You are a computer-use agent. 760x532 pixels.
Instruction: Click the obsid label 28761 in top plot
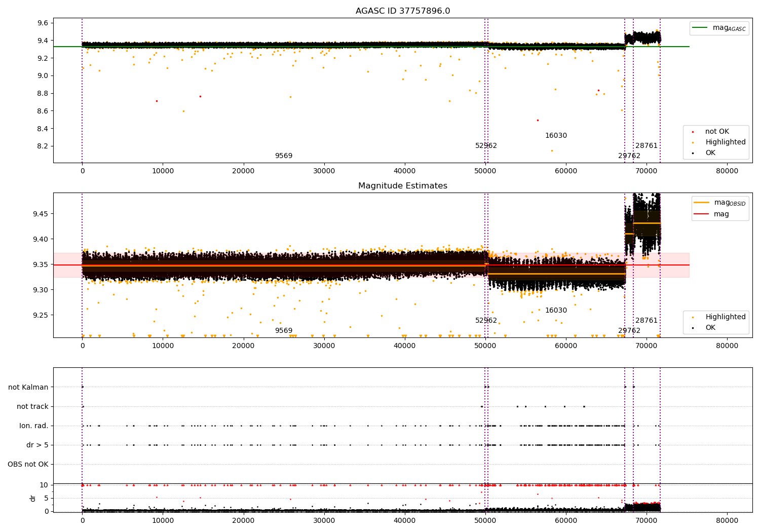coord(647,146)
